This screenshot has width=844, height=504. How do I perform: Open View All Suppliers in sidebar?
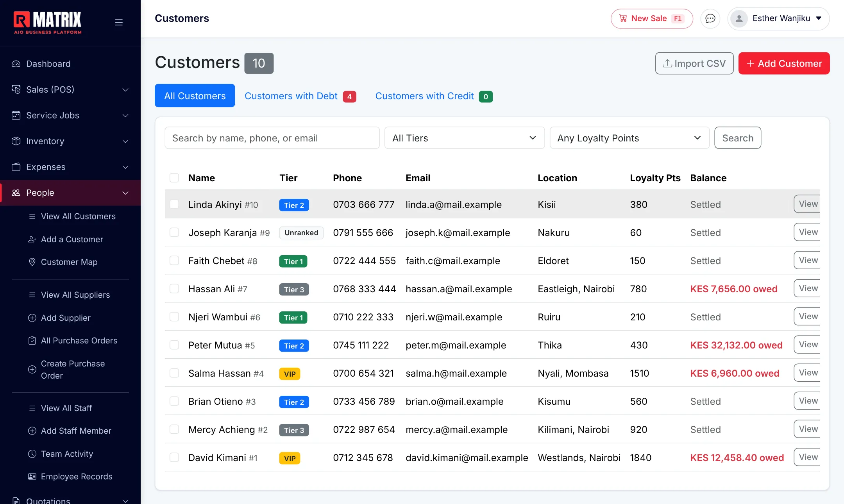(75, 295)
